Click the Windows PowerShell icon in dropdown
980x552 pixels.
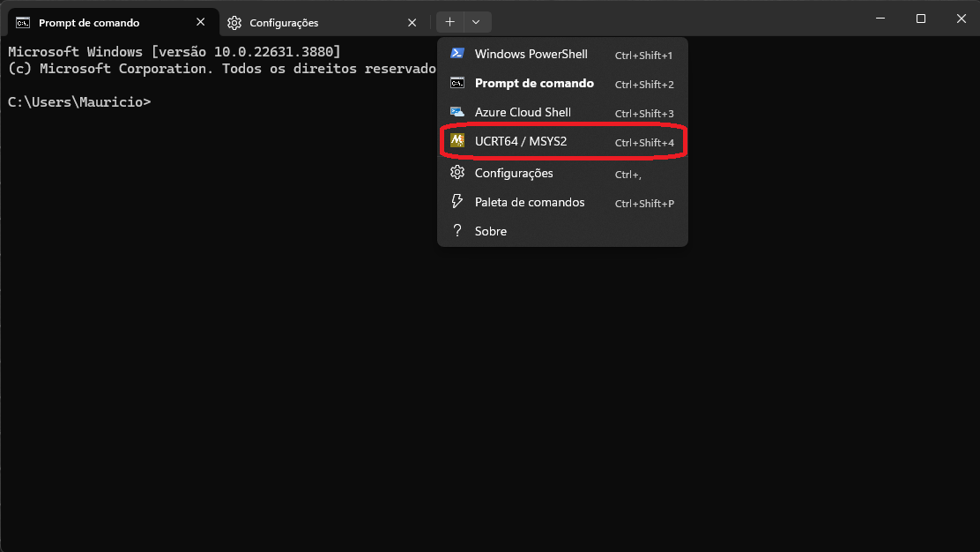pyautogui.click(x=457, y=54)
